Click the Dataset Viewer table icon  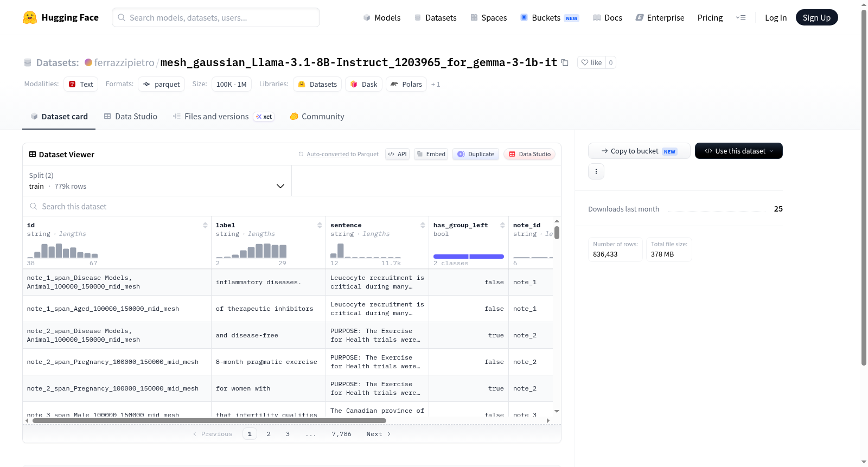click(33, 154)
